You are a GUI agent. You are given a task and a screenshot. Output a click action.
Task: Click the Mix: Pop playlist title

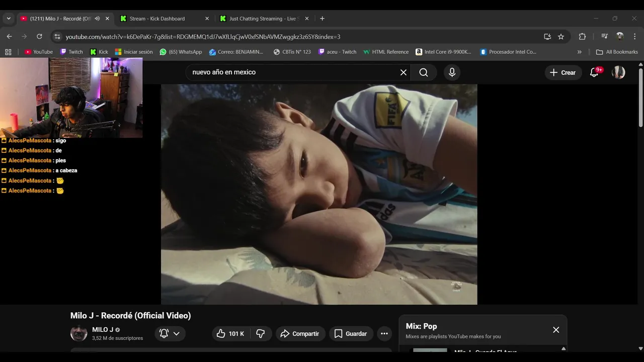422,326
